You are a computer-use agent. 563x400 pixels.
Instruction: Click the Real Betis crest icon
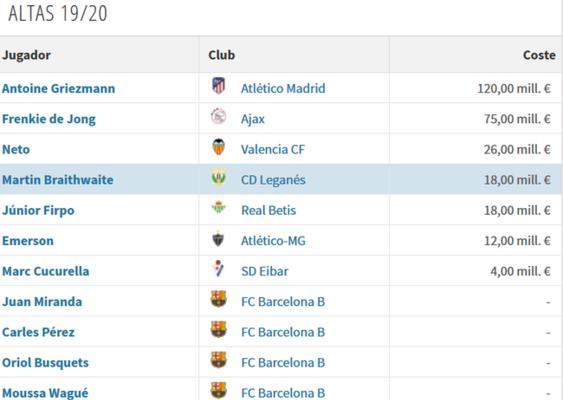coord(218,208)
